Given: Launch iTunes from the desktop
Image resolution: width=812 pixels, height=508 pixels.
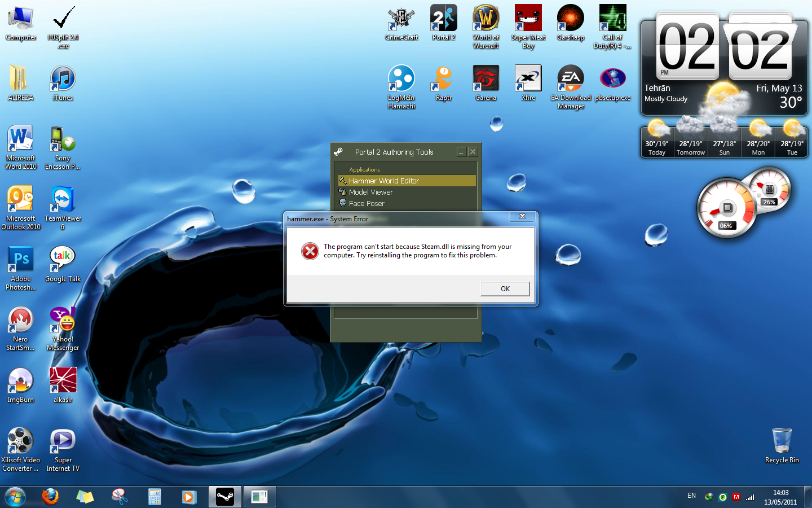Looking at the screenshot, I should pos(63,76).
